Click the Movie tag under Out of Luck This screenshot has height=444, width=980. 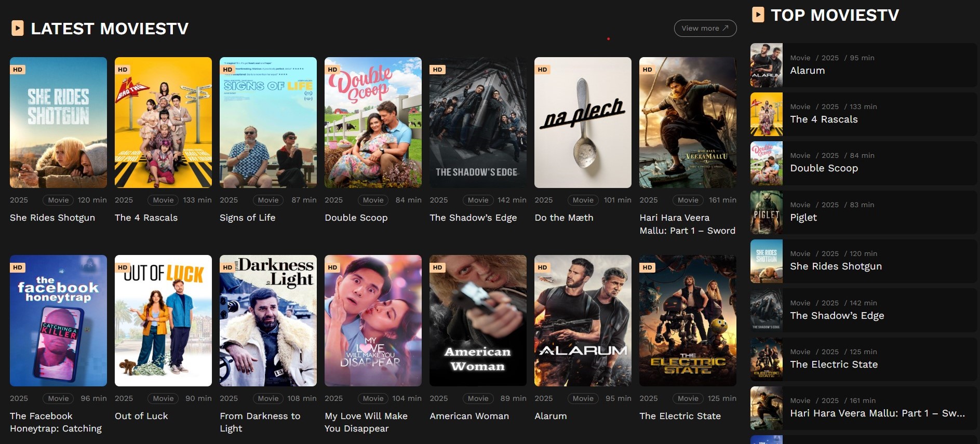163,398
